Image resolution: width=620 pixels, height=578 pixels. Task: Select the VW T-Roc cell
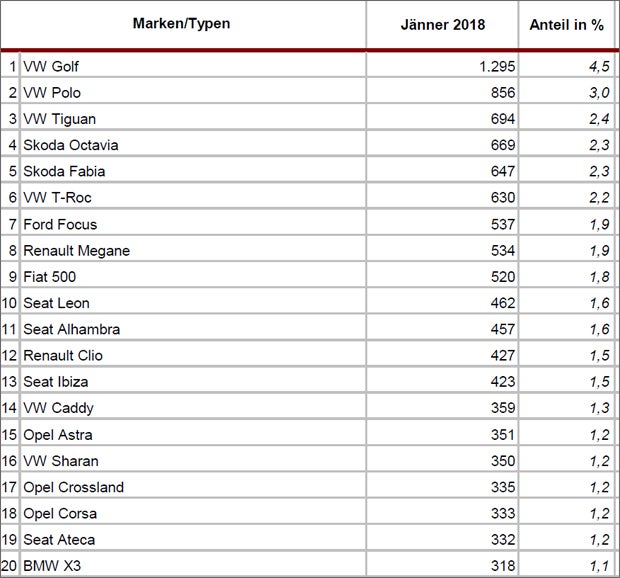[54, 198]
